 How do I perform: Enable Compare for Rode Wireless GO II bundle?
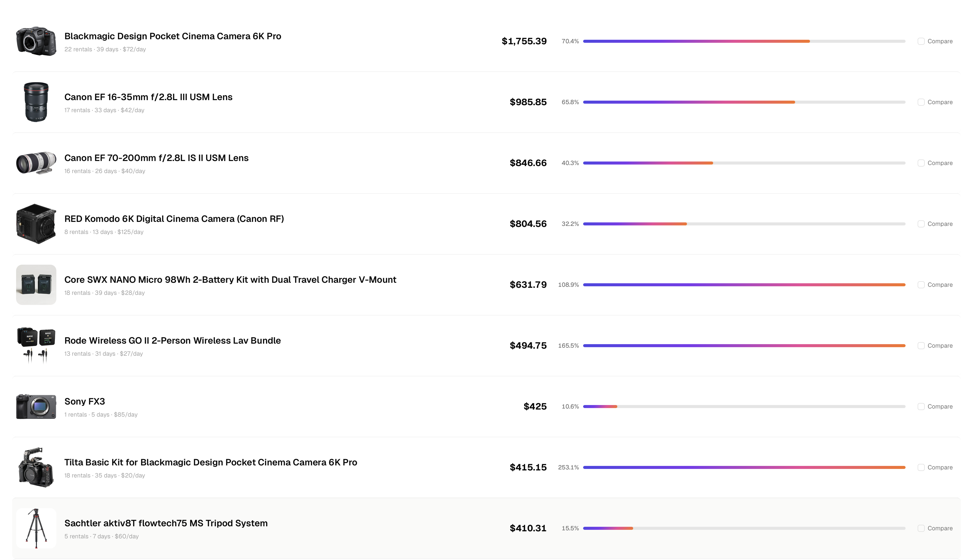[921, 345]
